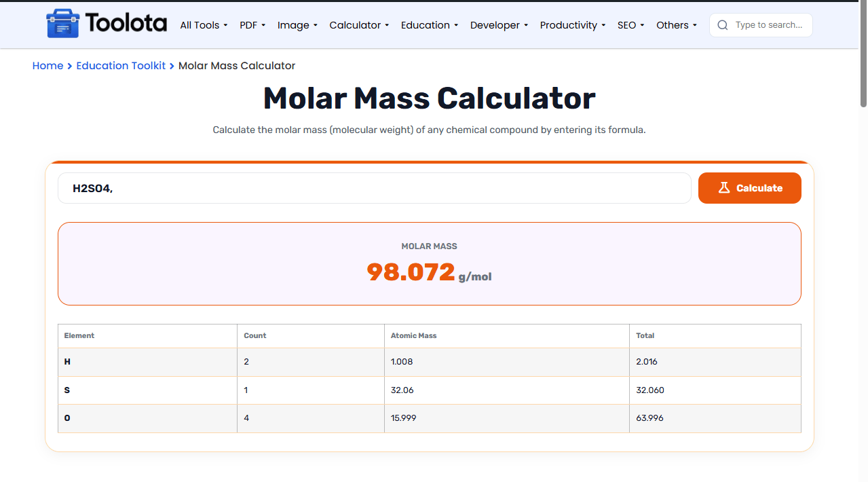
Task: Open the Others dropdown menu
Action: [677, 25]
